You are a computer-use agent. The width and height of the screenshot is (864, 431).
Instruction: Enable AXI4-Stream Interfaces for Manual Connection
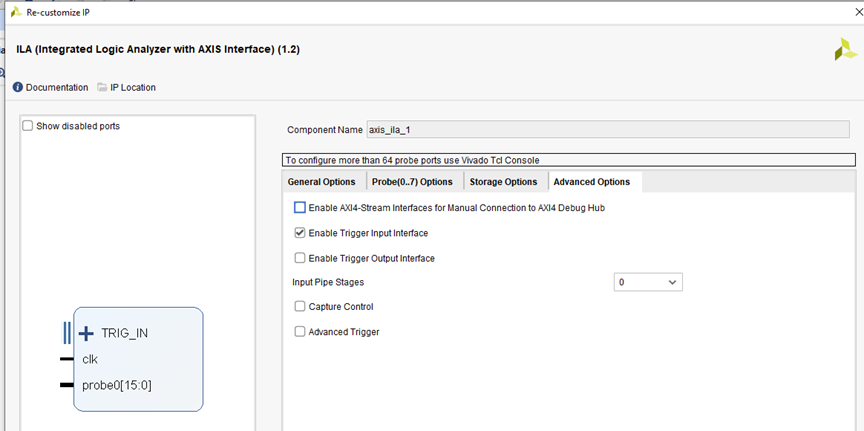click(x=300, y=208)
